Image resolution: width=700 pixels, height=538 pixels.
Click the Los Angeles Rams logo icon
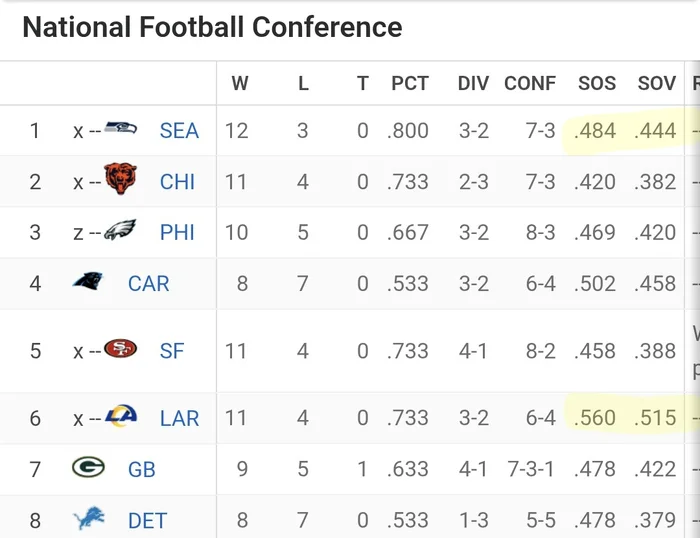(x=121, y=416)
